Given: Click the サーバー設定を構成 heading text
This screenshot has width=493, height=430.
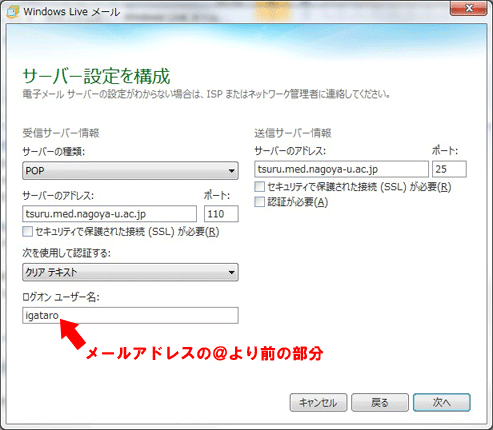Looking at the screenshot, I should (96, 76).
